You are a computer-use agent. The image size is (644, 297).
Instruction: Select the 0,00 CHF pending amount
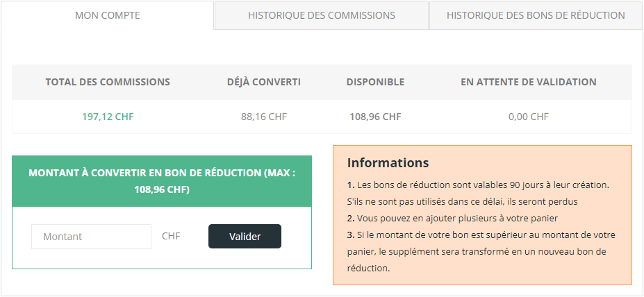pos(529,117)
